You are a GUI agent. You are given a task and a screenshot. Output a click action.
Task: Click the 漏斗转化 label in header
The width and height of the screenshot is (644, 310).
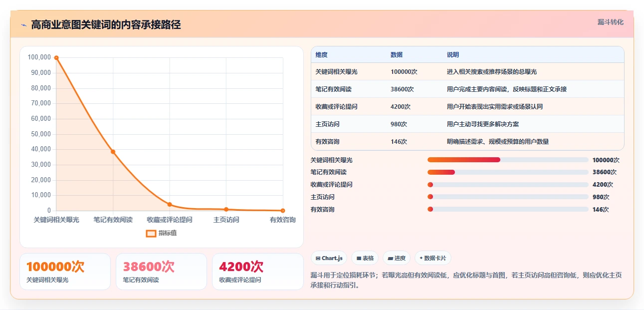[611, 22]
